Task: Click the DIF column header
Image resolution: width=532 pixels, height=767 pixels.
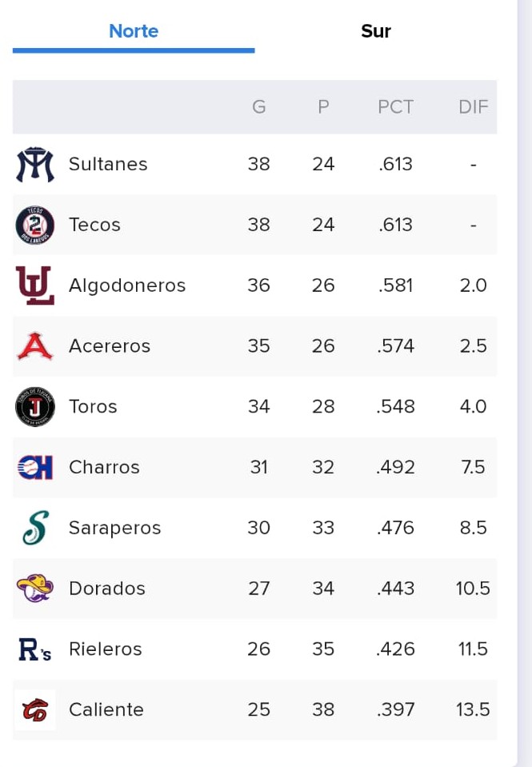Action: click(x=474, y=106)
